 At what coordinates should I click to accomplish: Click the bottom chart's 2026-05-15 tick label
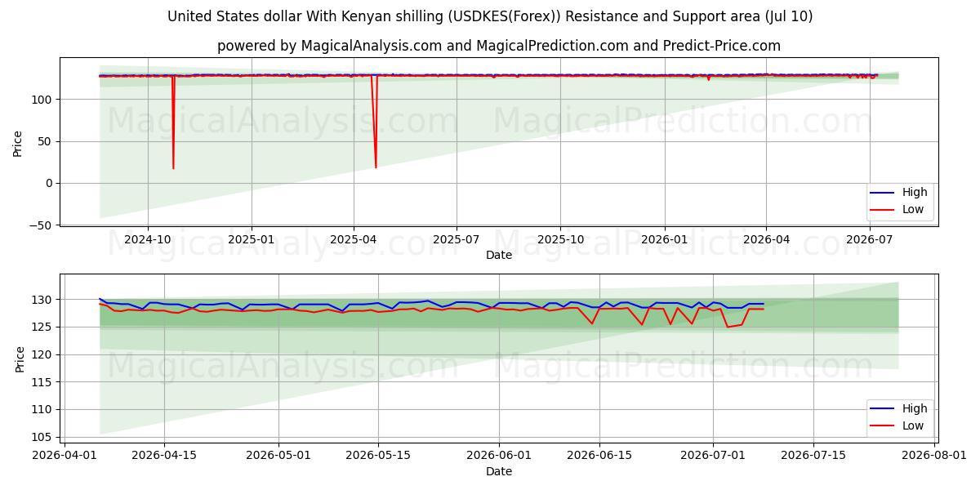[378, 456]
